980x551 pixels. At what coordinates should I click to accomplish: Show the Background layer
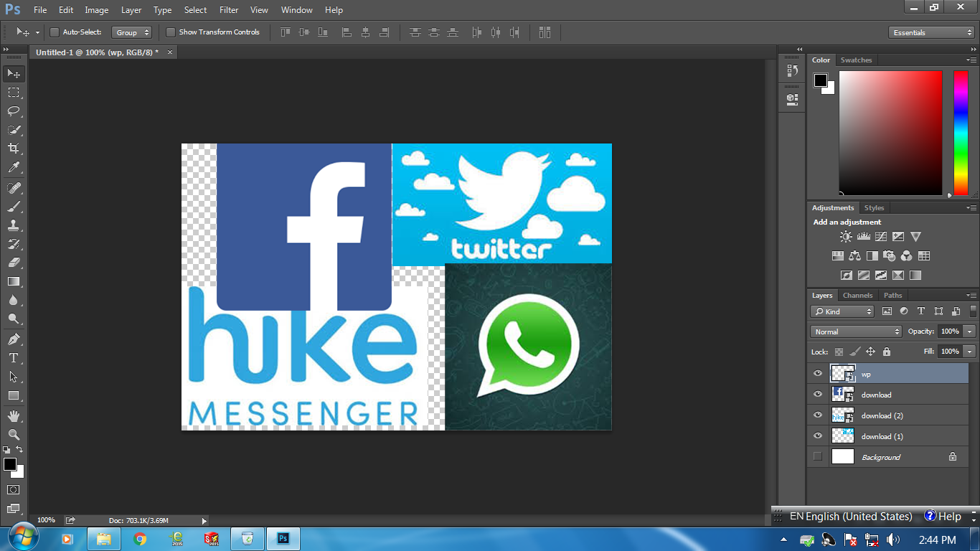(x=818, y=456)
